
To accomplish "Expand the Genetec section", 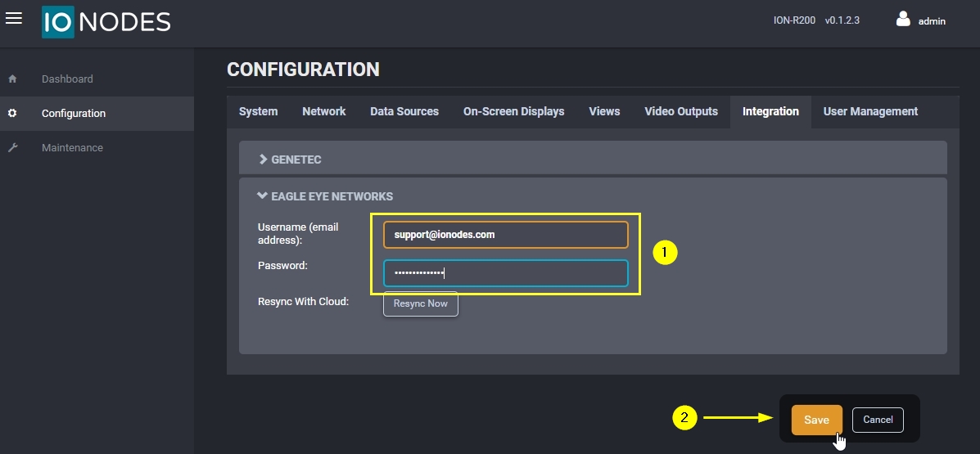I will coord(291,160).
